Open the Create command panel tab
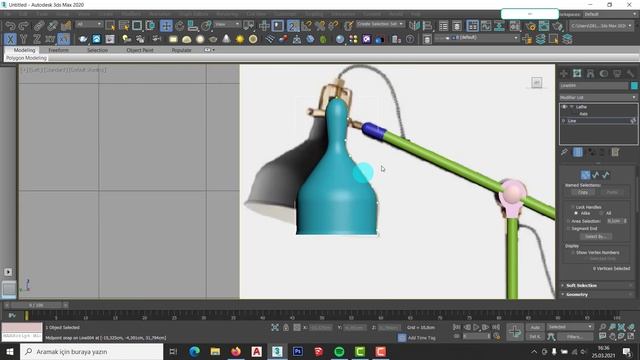This screenshot has width=640, height=360. 564,73
